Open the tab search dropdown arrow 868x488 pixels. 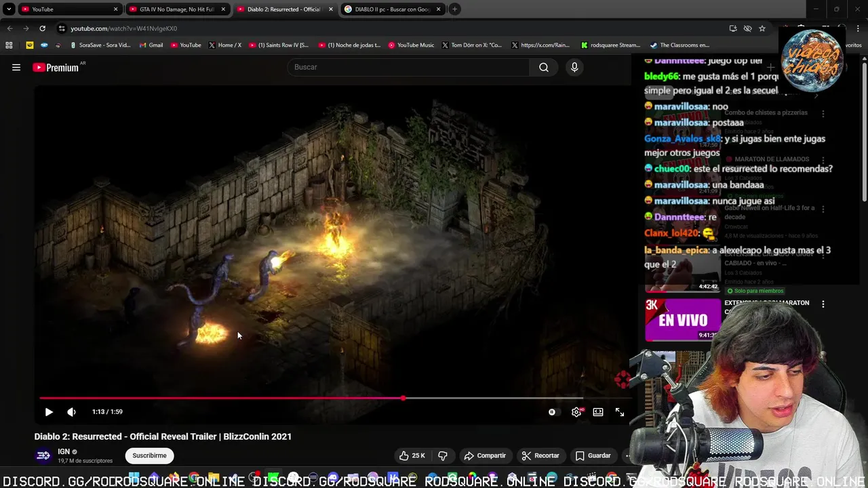(8, 9)
